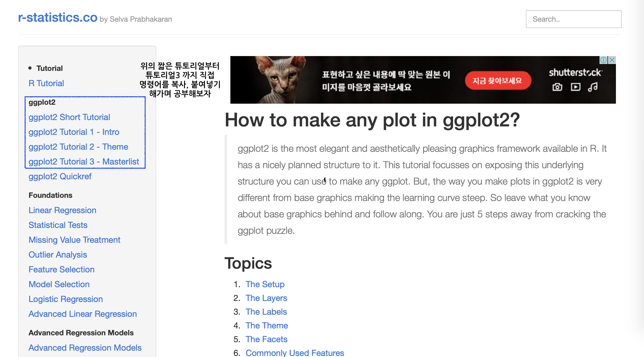
Task: Click the ad info icon
Action: (x=603, y=60)
